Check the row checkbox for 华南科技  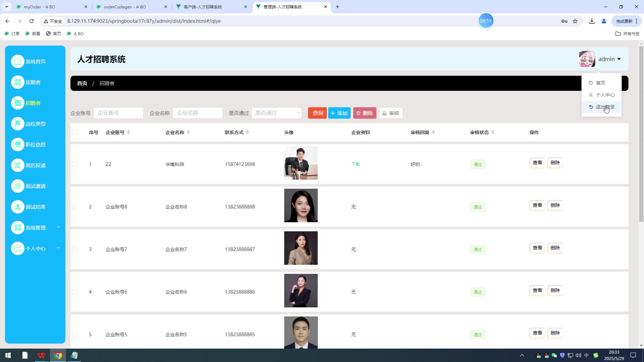pyautogui.click(x=74, y=164)
